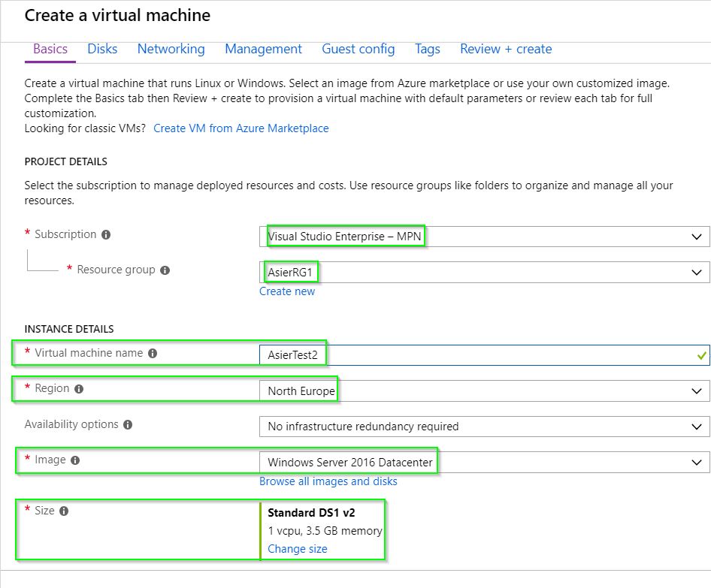Open the Availability options dropdown
The image size is (711, 588).
[484, 427]
